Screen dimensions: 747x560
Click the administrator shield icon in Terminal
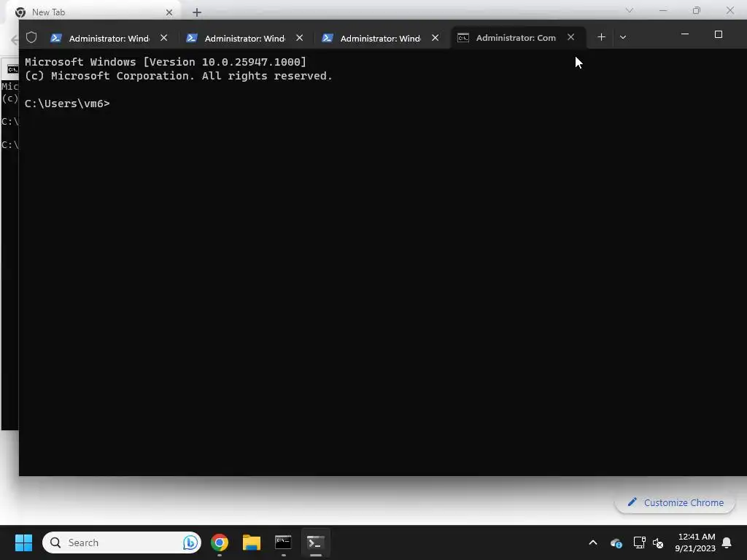31,37
